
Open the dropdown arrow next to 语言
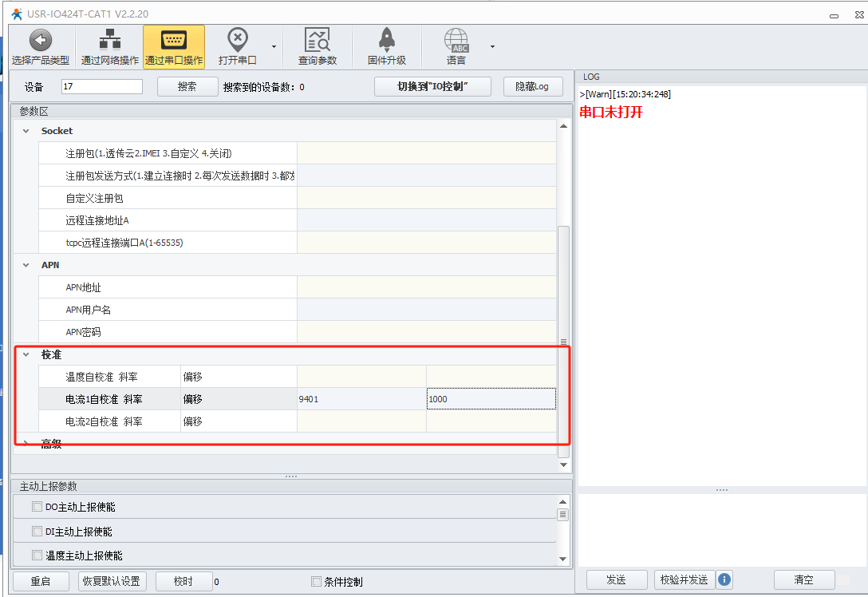pyautogui.click(x=492, y=46)
